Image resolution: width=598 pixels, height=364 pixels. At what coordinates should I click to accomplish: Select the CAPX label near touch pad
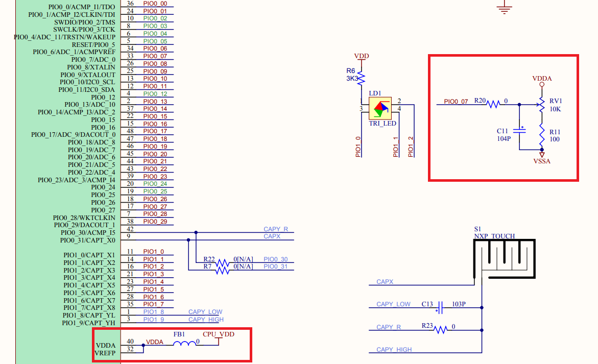click(385, 282)
